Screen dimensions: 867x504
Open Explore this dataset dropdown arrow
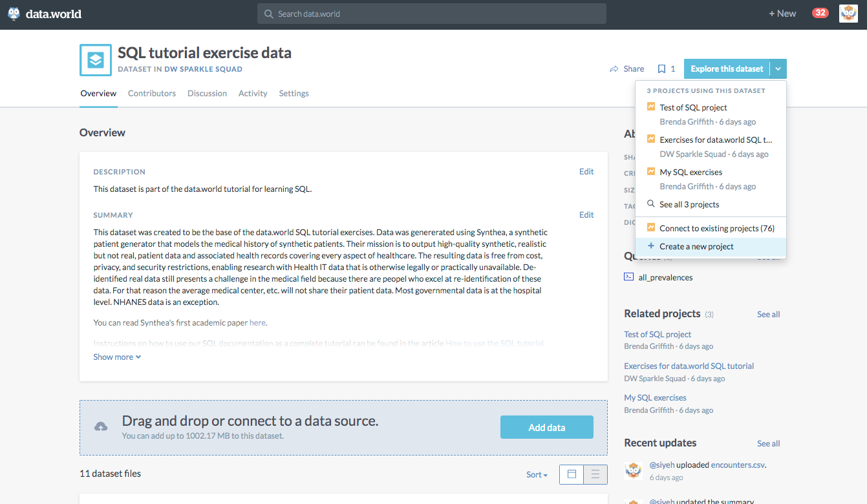pos(778,68)
